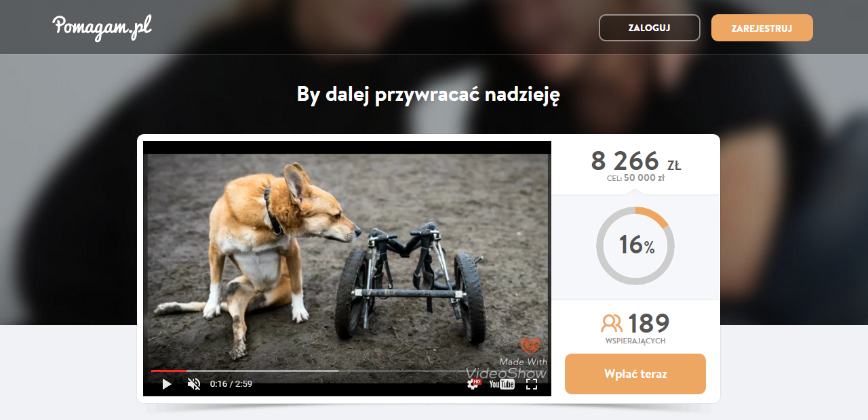This screenshot has height=420, width=868.
Task: Donate using the Wpłać teraz button
Action: tap(635, 374)
